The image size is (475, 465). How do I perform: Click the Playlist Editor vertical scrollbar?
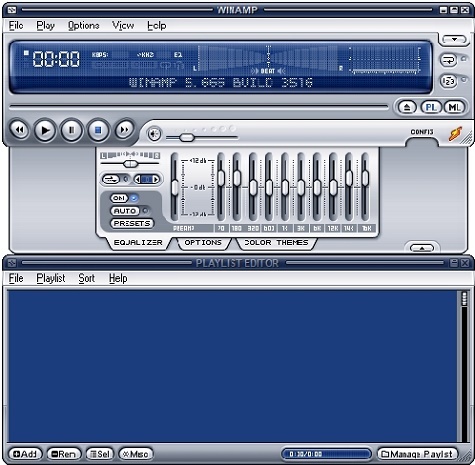[464, 367]
